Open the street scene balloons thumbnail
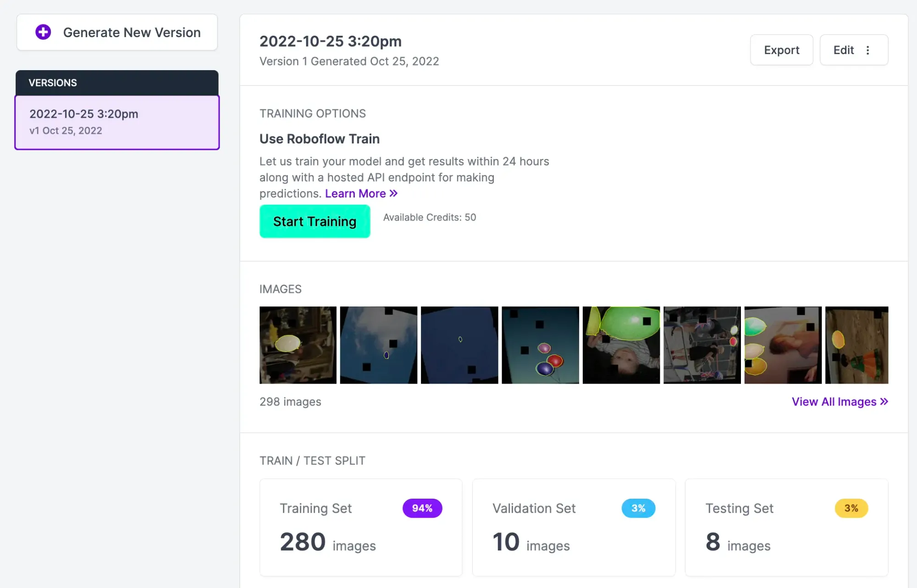 (702, 345)
